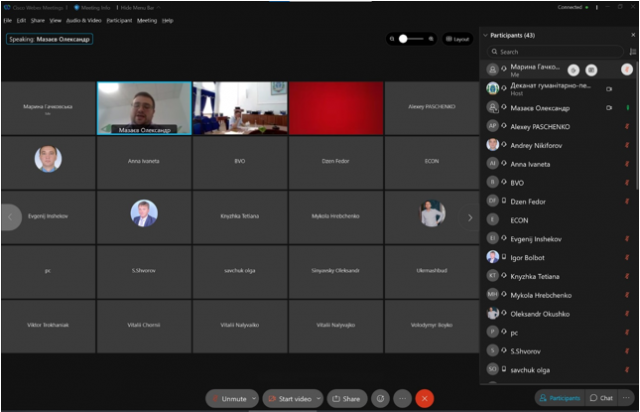
Task: Click camera icon on host Деканат row
Action: point(609,89)
